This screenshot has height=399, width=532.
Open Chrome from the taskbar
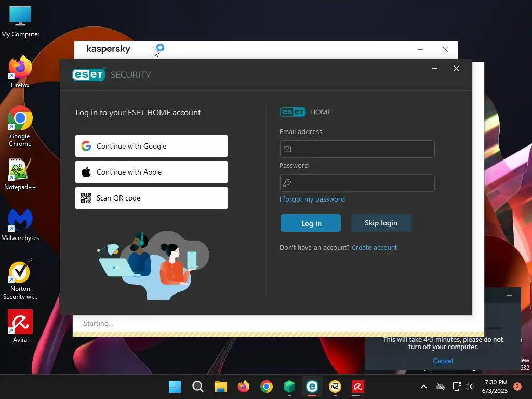point(267,387)
